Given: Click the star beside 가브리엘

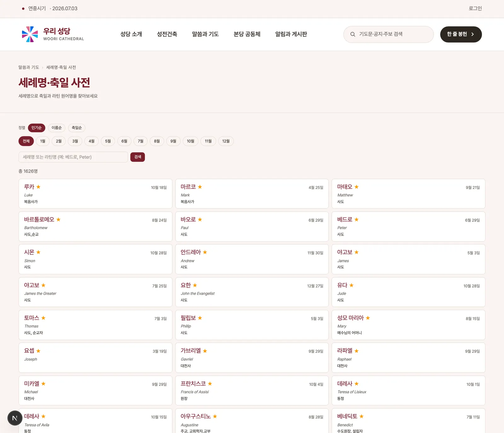Looking at the screenshot, I should [205, 351].
